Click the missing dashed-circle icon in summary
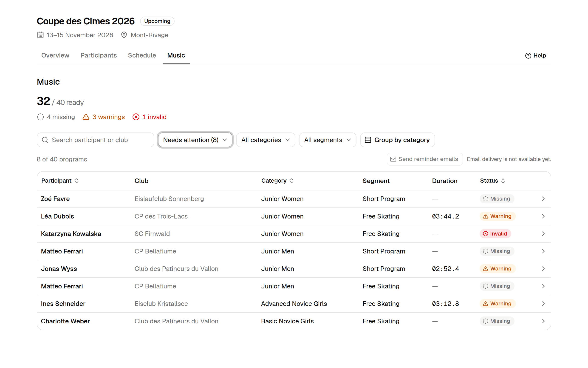The height and width of the screenshot is (368, 588). (40, 117)
